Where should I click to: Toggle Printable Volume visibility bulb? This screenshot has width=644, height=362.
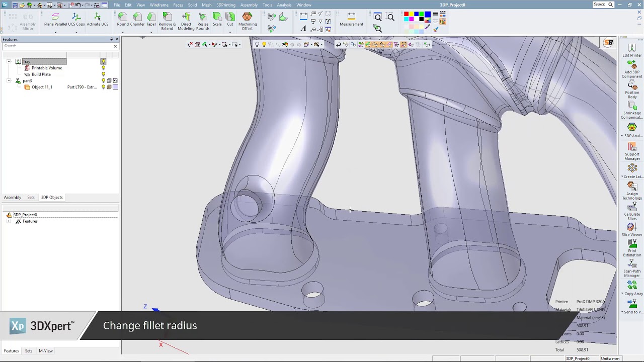pyautogui.click(x=104, y=68)
